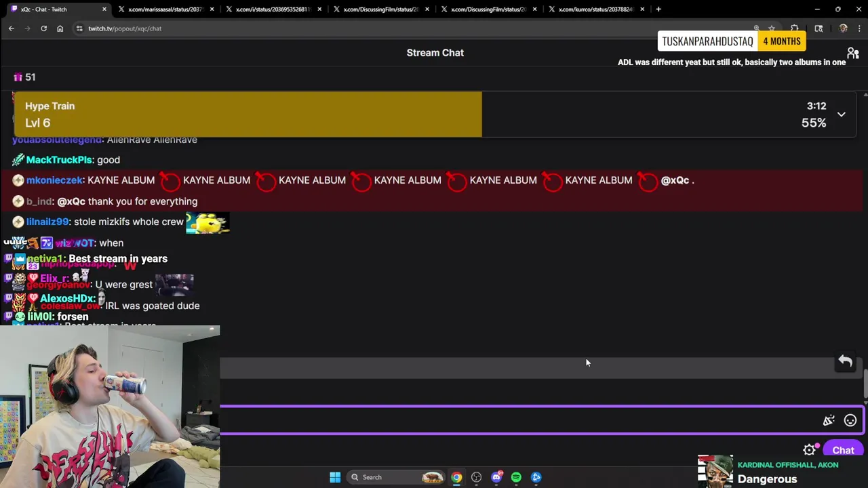Click the purple Chat send button
Viewport: 868px width, 488px height.
843,450
